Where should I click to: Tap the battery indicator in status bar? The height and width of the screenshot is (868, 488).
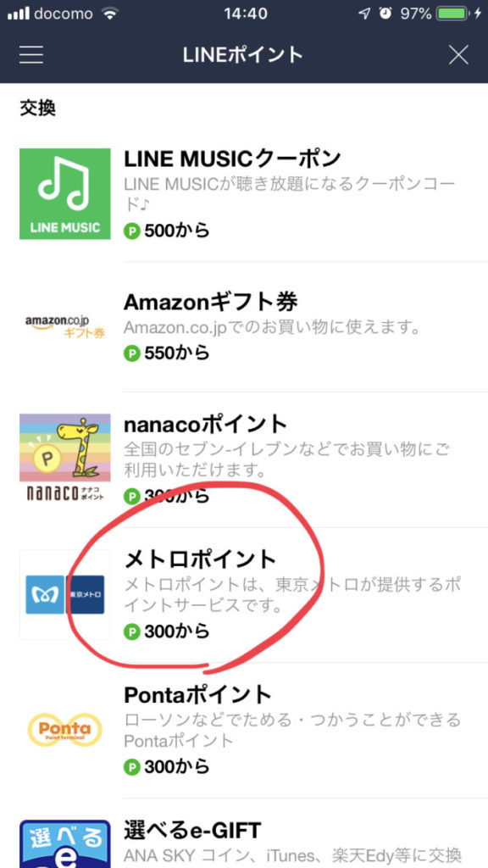[452, 14]
